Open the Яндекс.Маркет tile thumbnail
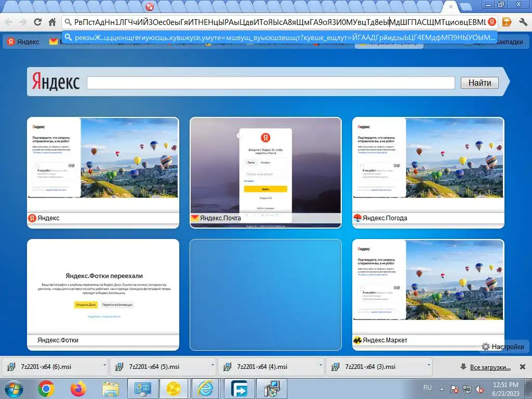 pyautogui.click(x=428, y=295)
